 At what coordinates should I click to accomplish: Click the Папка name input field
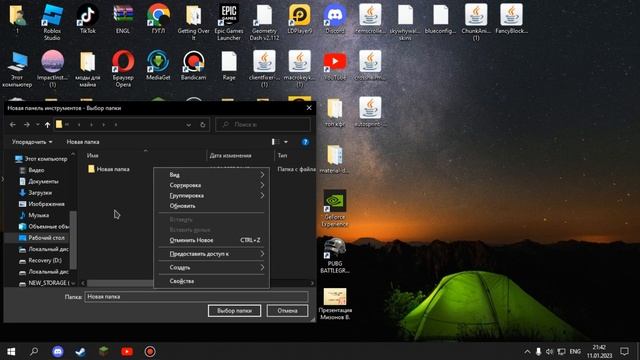(196, 297)
